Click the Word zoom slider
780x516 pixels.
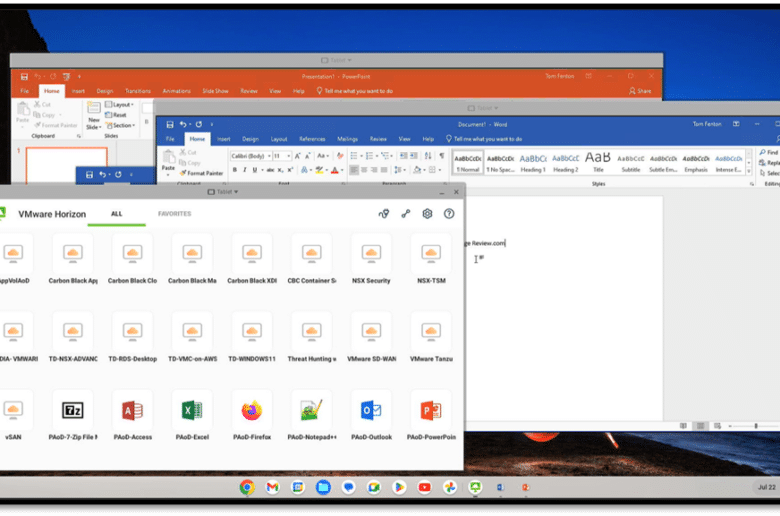755,426
